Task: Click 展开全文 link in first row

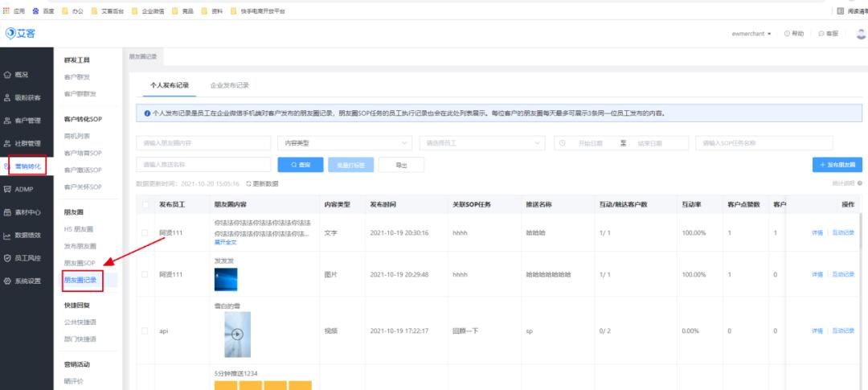Action: click(x=227, y=241)
